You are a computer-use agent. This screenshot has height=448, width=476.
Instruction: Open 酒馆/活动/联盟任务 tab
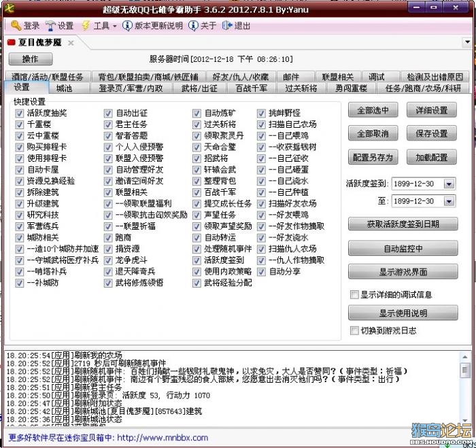(x=48, y=77)
